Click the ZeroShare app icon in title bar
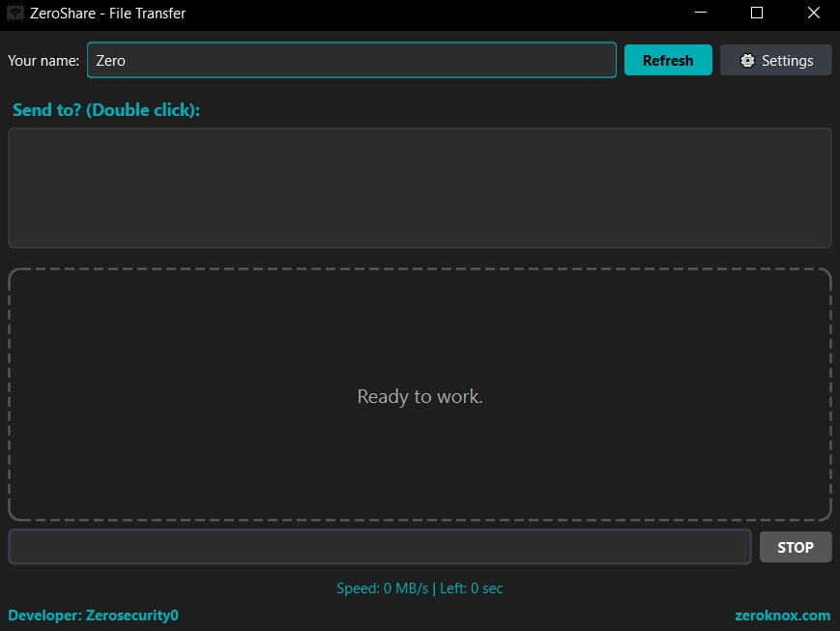 tap(14, 14)
